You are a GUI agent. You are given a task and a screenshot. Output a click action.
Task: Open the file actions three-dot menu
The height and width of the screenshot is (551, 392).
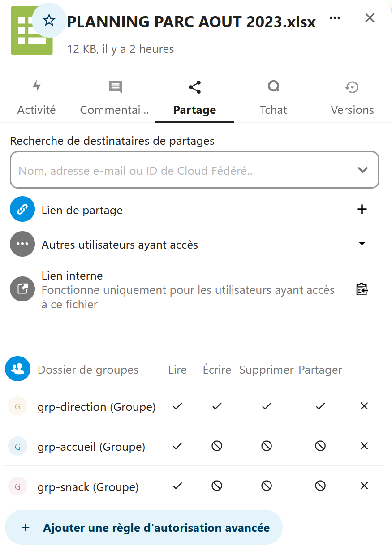[335, 18]
